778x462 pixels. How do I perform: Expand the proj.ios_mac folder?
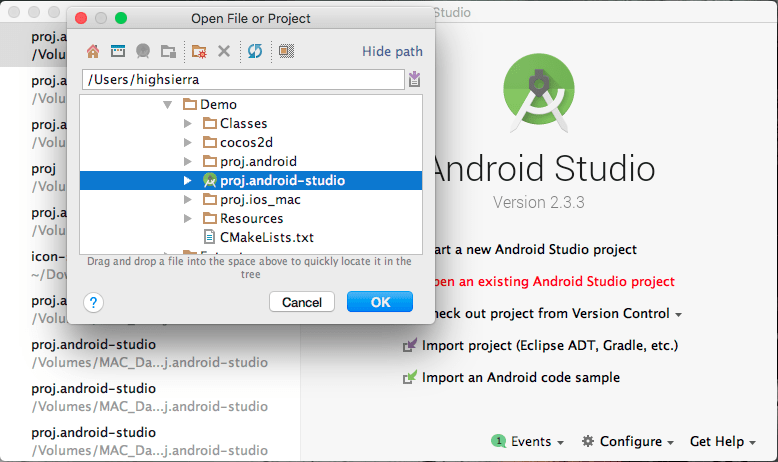[187, 200]
